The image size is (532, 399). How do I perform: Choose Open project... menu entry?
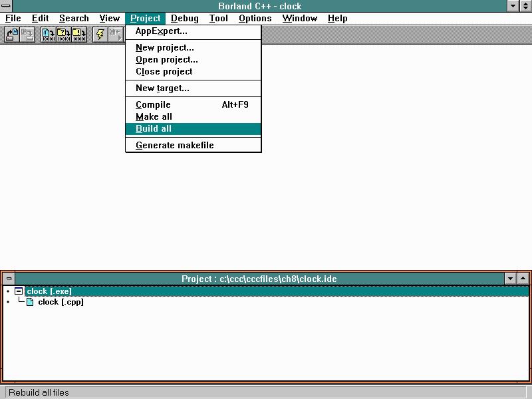[x=166, y=59]
